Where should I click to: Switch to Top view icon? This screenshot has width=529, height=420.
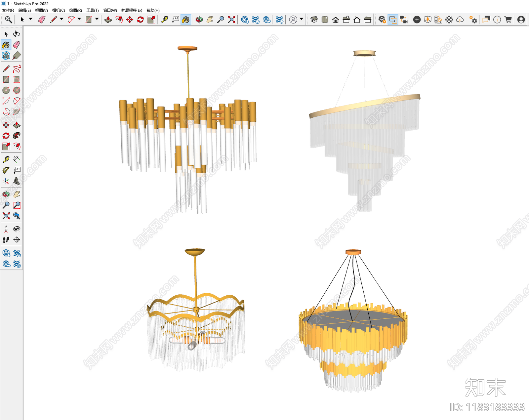coord(325,20)
